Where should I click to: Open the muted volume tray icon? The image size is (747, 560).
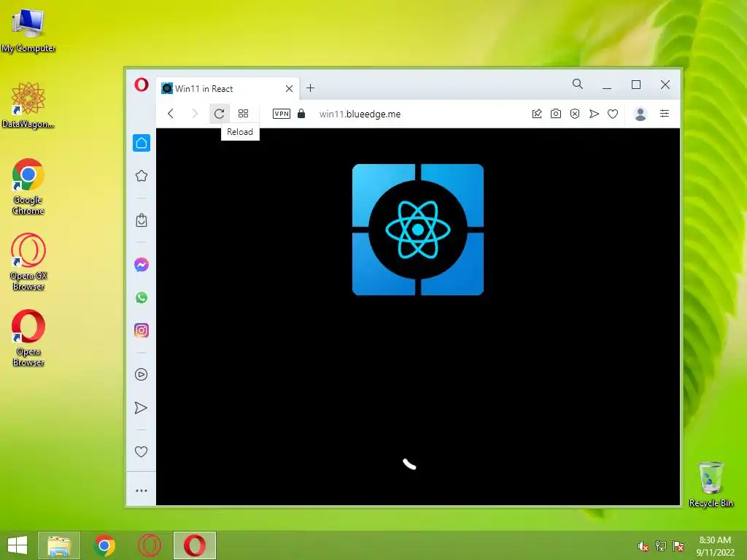(x=643, y=546)
